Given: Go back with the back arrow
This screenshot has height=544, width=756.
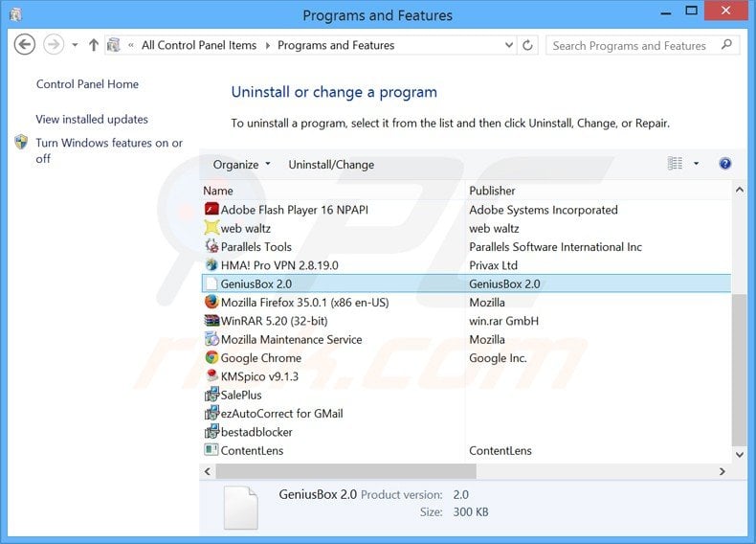Looking at the screenshot, I should [24, 45].
